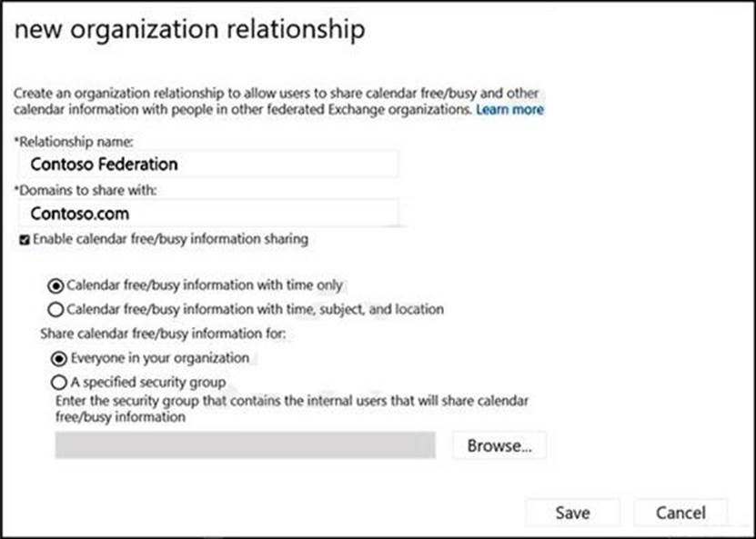Save the new organization relationship

point(572,513)
